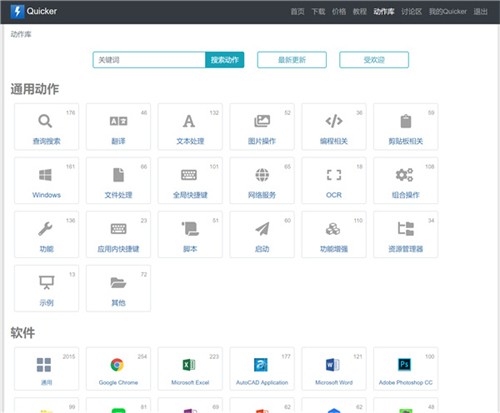Go to 我的Quicker in the top navigation

448,12
